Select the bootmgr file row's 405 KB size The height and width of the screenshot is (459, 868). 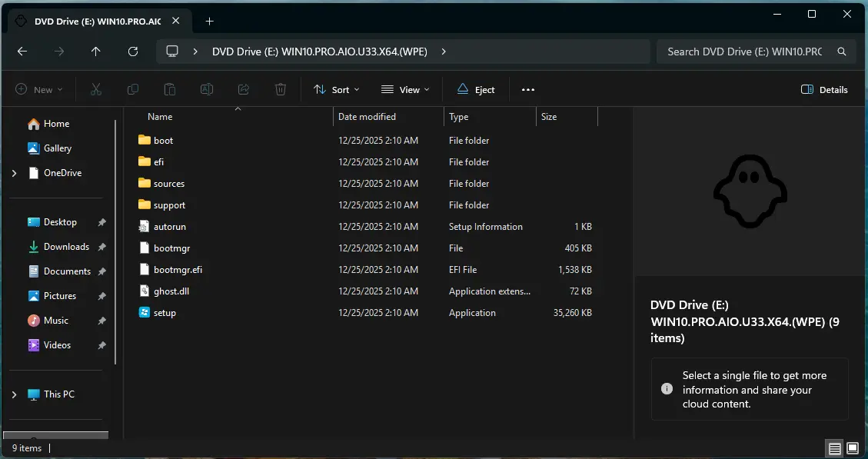578,248
